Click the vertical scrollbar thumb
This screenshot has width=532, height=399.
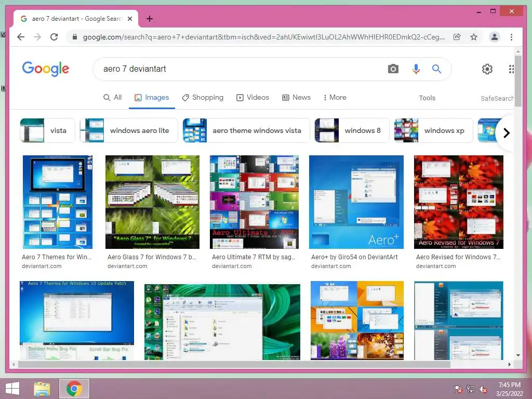(518, 81)
